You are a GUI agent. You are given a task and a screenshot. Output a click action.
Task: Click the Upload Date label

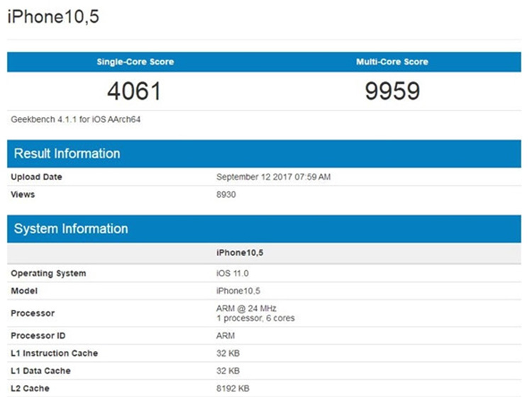pyautogui.click(x=36, y=177)
